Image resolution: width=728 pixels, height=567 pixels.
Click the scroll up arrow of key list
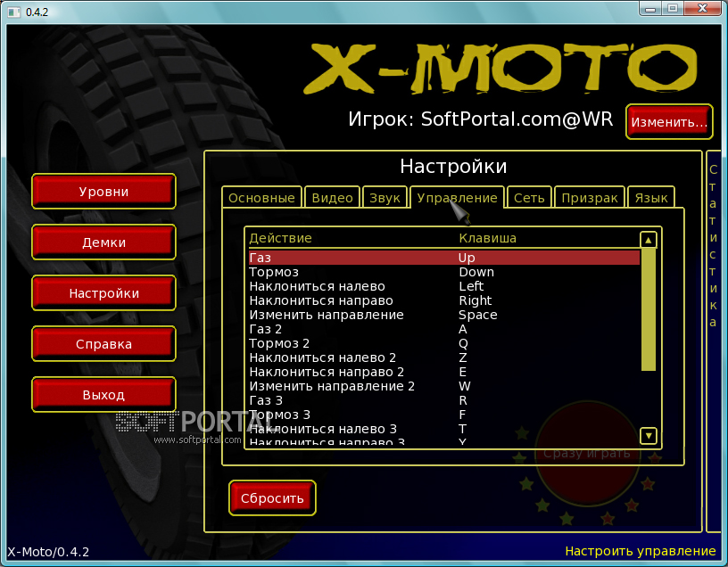648,240
